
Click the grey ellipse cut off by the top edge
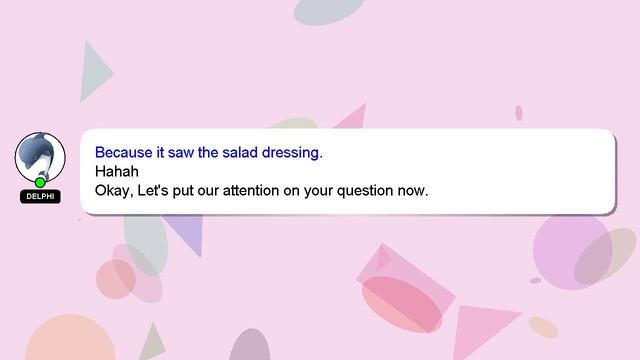click(328, 11)
